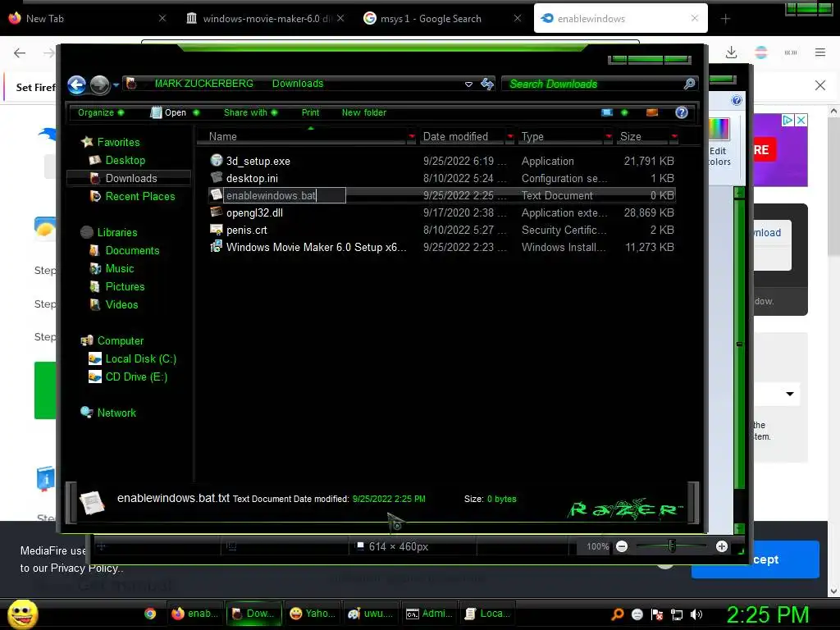
Task: Open the Pictures library
Action: [125, 286]
